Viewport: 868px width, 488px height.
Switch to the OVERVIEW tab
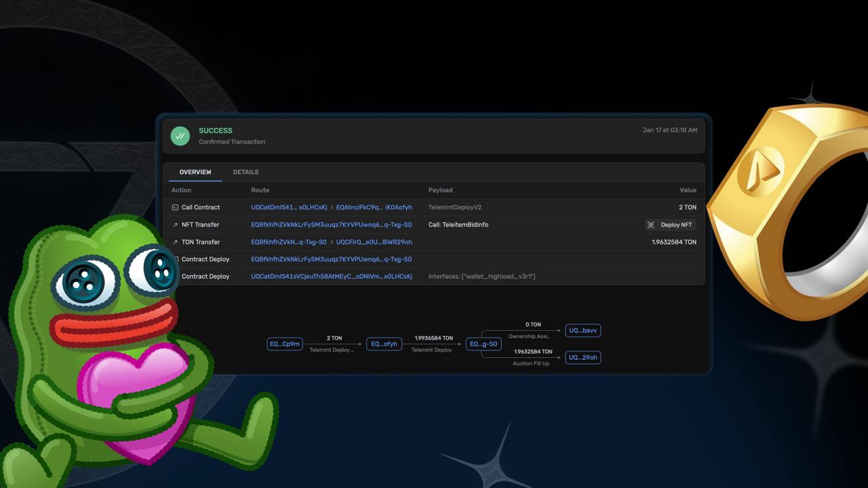195,172
